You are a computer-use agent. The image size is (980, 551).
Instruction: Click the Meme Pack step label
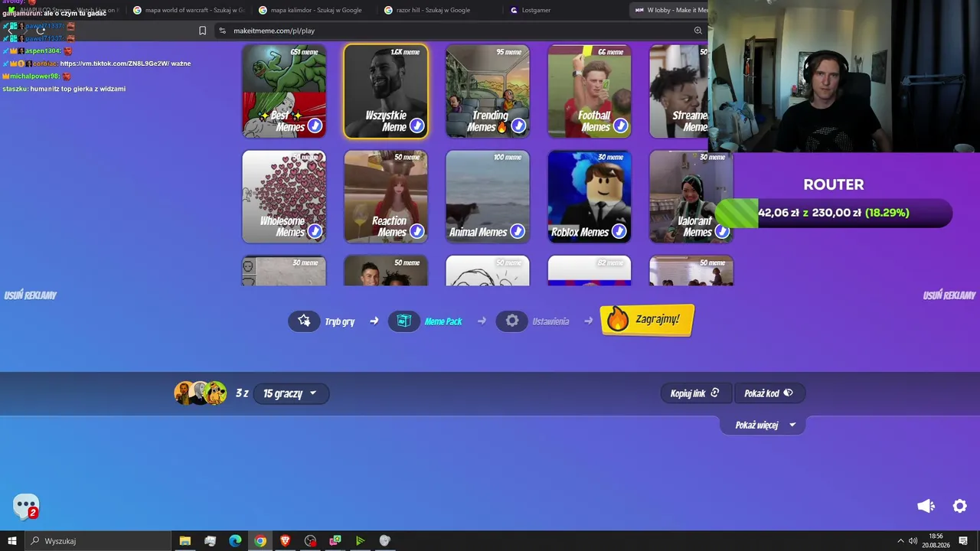(x=443, y=322)
